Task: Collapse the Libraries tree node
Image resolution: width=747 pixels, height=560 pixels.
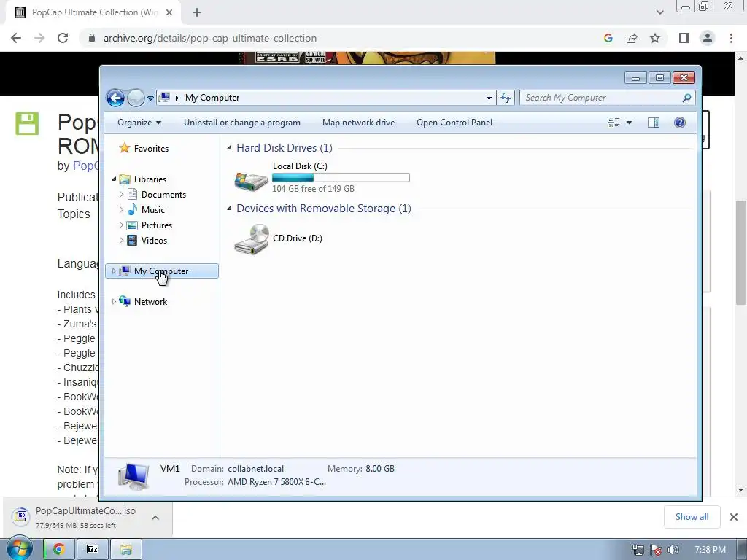Action: click(114, 179)
